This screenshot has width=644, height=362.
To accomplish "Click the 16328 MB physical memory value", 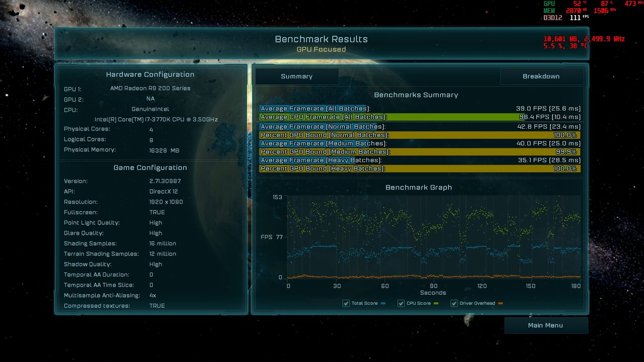I will tap(164, 150).
